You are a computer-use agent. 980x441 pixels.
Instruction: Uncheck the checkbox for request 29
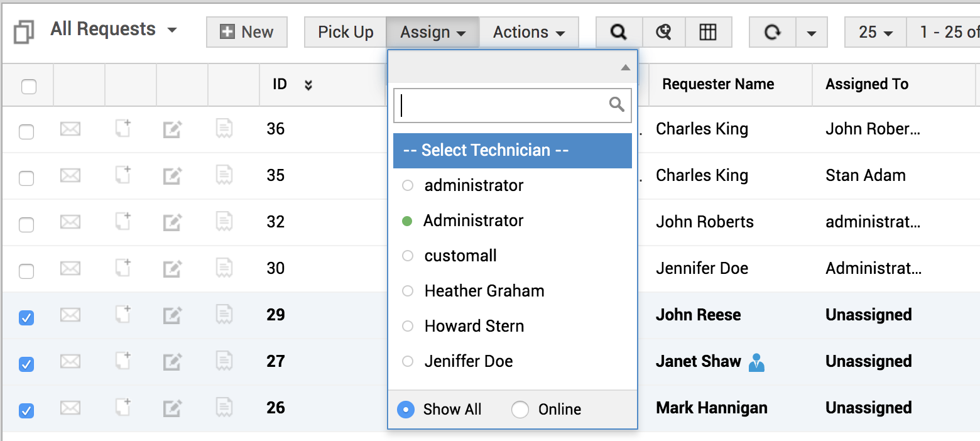(26, 318)
